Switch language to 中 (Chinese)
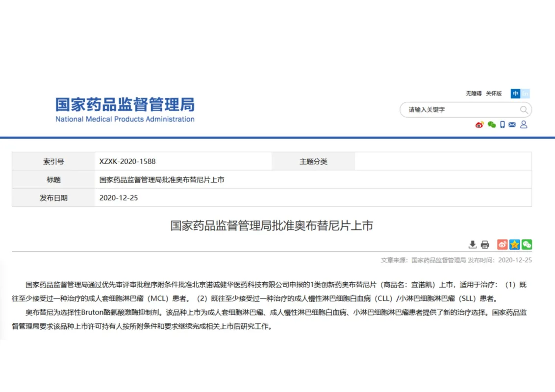The image size is (555, 392). [x=515, y=94]
